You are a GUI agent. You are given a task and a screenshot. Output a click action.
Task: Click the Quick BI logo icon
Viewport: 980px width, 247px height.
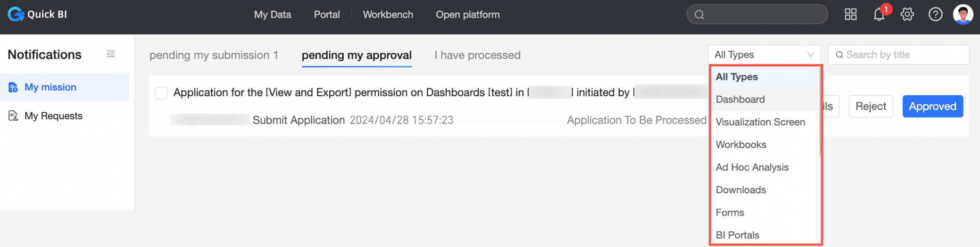(x=16, y=14)
